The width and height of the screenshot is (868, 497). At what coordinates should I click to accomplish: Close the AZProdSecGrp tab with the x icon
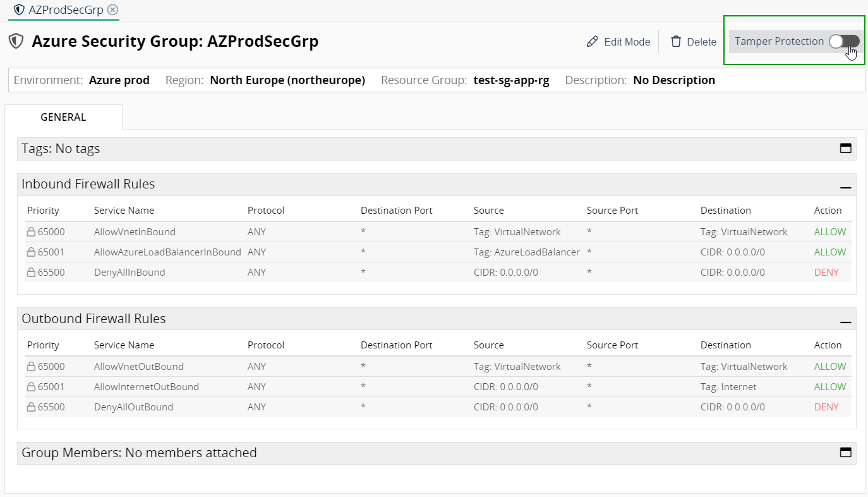click(x=112, y=9)
